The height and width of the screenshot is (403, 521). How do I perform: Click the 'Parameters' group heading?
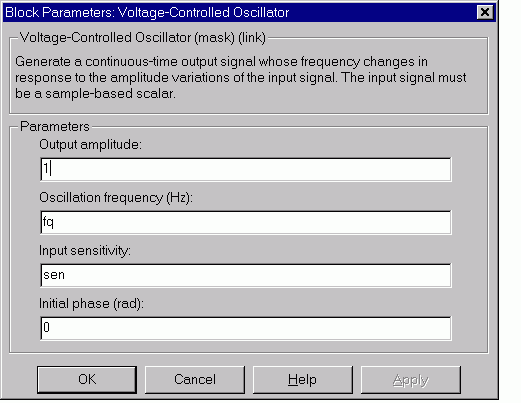point(55,127)
